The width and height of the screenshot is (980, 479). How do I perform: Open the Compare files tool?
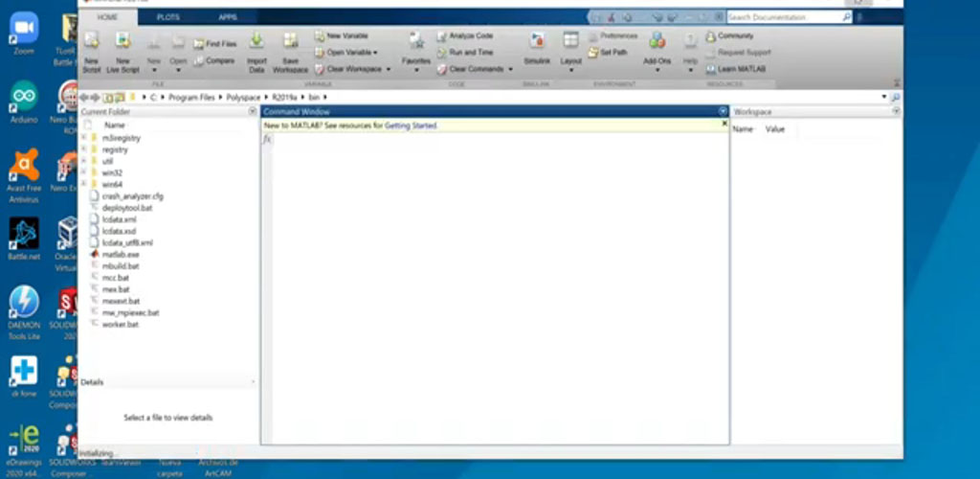pyautogui.click(x=213, y=61)
